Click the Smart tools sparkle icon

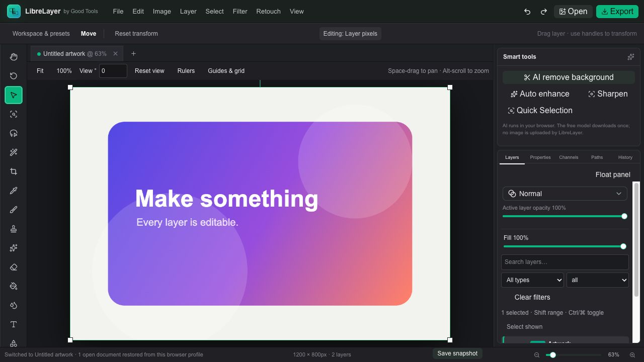(630, 57)
